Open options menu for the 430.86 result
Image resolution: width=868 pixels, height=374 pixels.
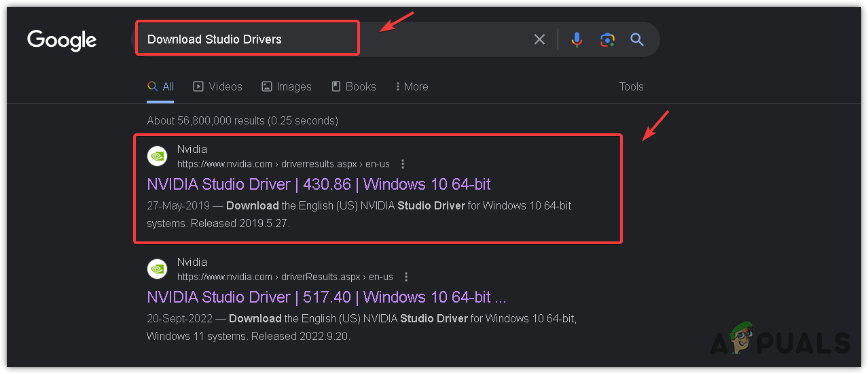pyautogui.click(x=403, y=164)
